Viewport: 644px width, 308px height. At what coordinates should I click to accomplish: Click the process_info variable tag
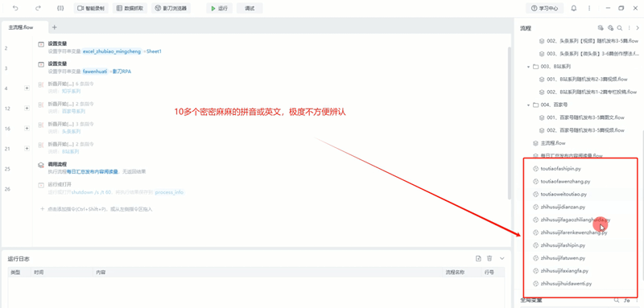[x=169, y=192]
